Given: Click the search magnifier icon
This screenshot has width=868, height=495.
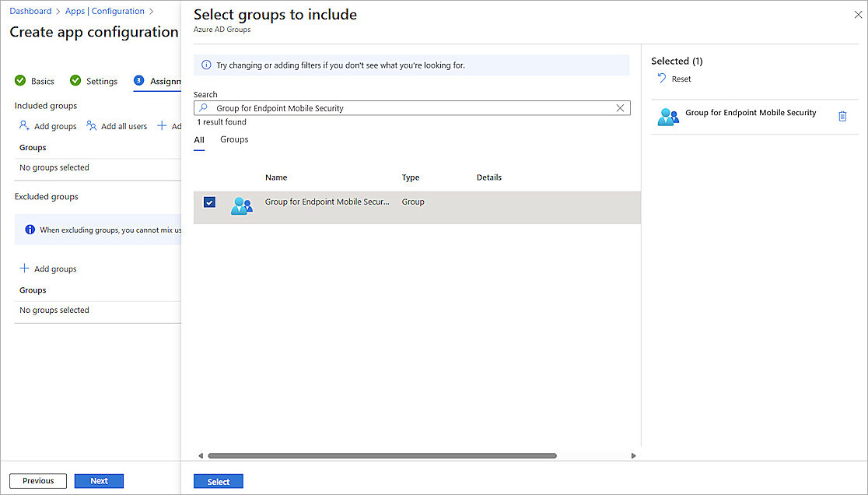Looking at the screenshot, I should click(204, 108).
